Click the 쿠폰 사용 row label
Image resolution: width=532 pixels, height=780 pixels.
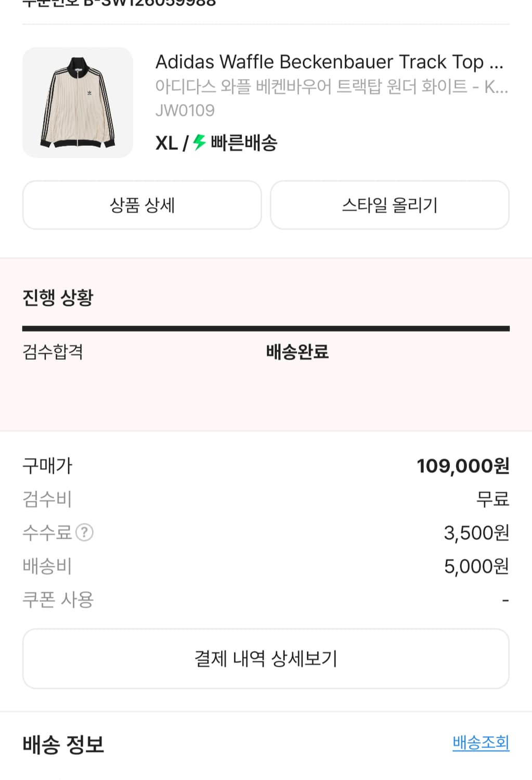58,600
